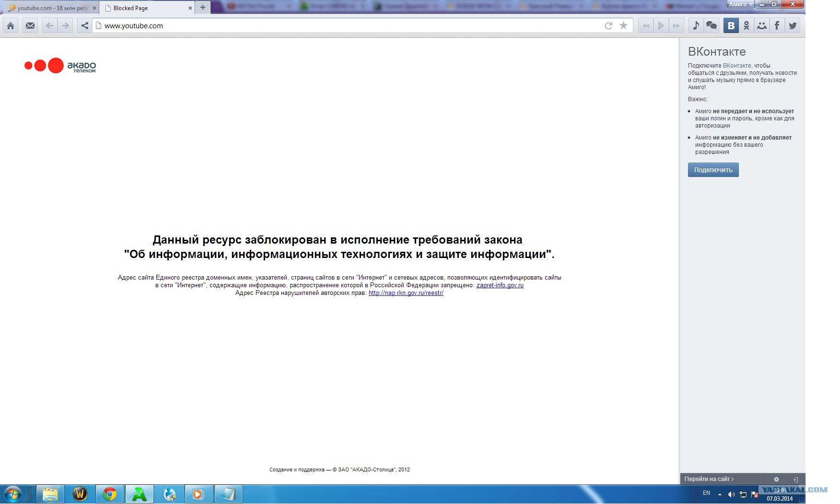This screenshot has height=504, width=840.
Task: Go to the browser home page icon
Action: 11,26
